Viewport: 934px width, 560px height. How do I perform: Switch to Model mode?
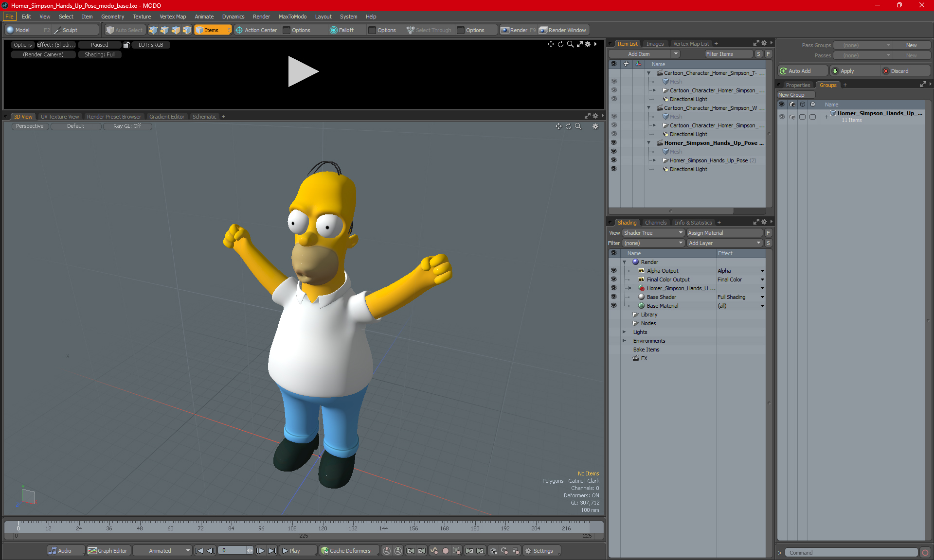coord(27,30)
